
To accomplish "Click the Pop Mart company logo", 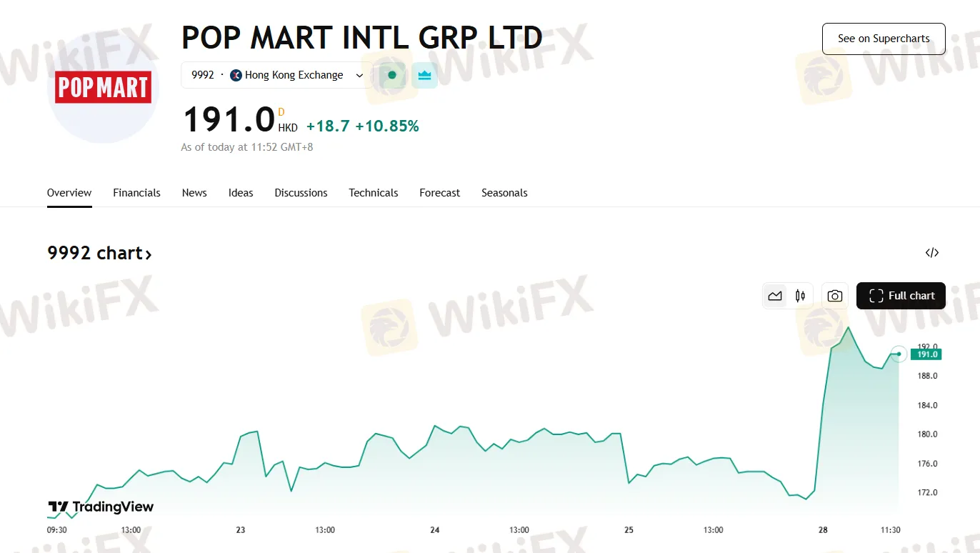I will [104, 88].
